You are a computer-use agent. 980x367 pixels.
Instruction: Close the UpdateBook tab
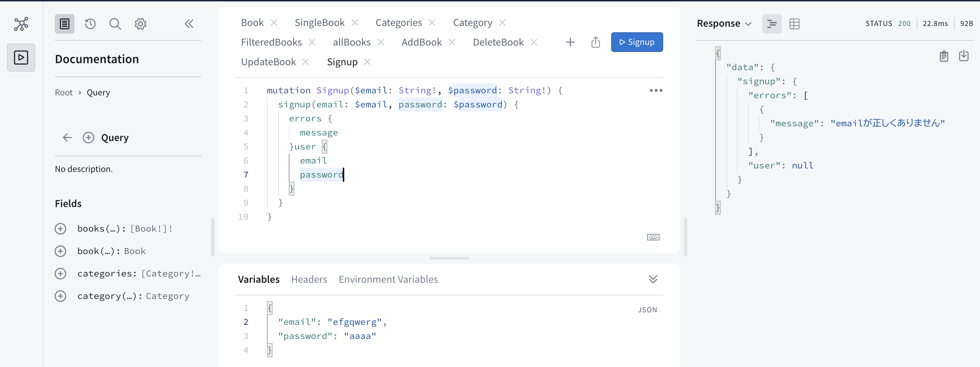tap(306, 62)
